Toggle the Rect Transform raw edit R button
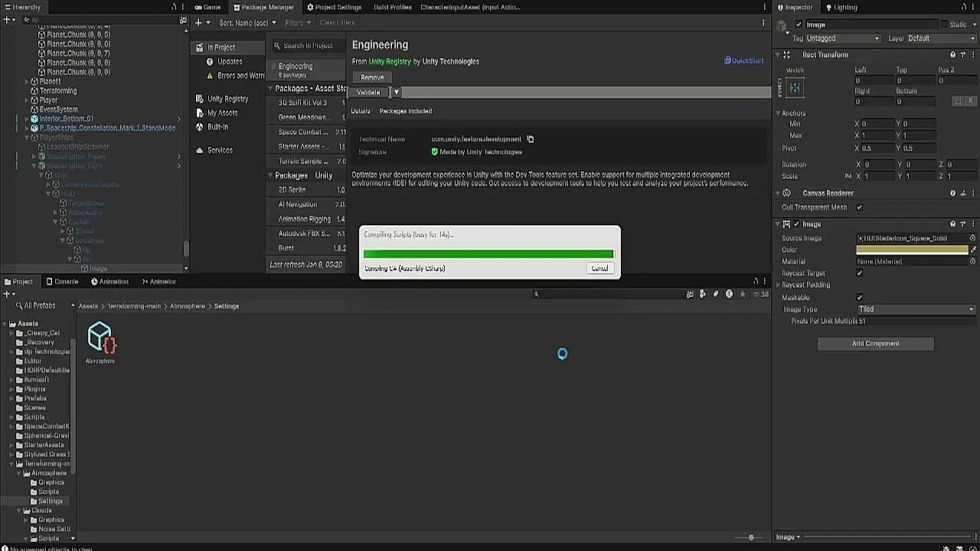980x551 pixels. point(970,101)
